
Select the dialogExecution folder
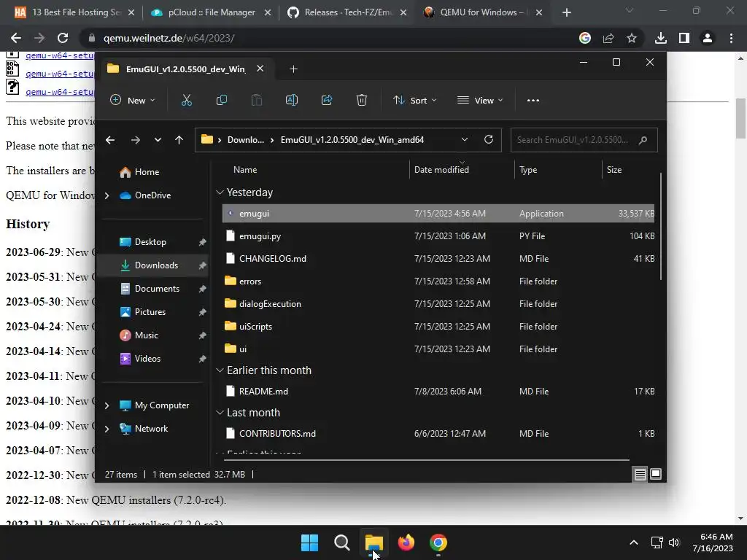438,304
